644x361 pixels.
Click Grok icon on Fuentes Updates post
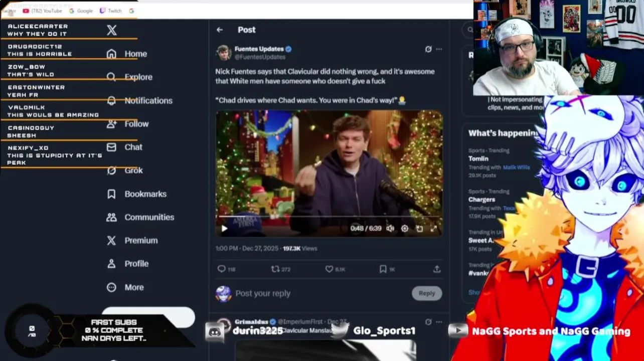428,49
